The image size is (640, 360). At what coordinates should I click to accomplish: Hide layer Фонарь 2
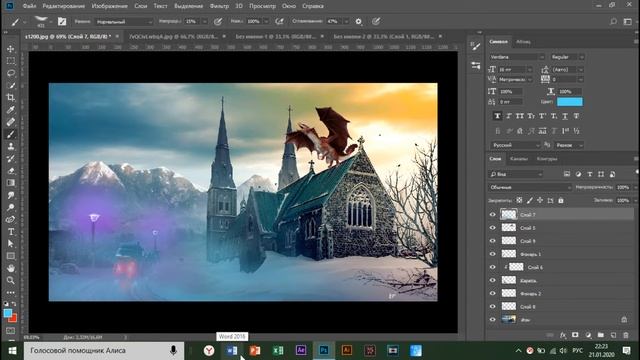[493, 293]
